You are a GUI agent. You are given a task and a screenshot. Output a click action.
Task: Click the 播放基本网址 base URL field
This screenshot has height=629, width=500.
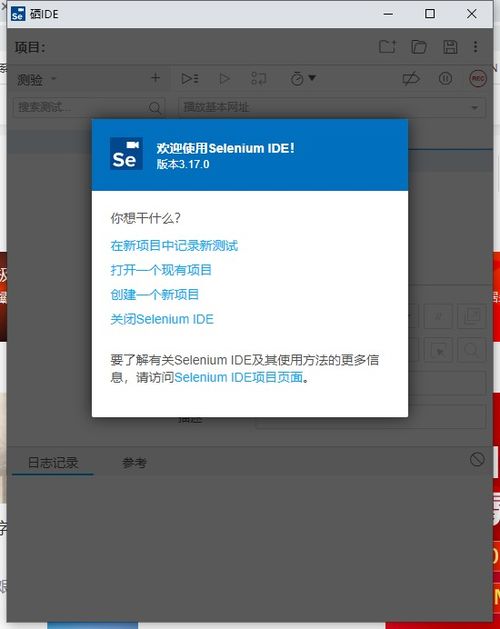tap(331, 107)
